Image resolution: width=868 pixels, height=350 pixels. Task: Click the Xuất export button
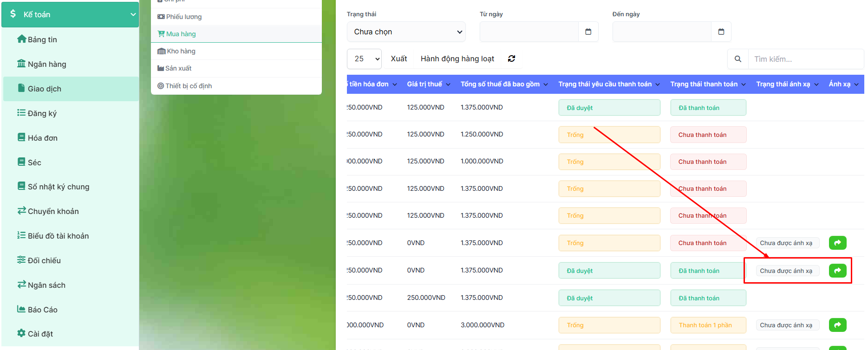(398, 58)
